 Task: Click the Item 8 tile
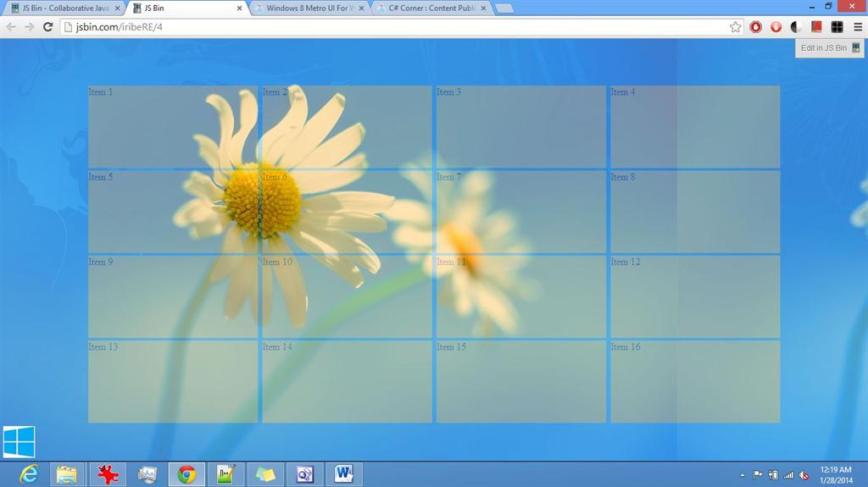[695, 212]
